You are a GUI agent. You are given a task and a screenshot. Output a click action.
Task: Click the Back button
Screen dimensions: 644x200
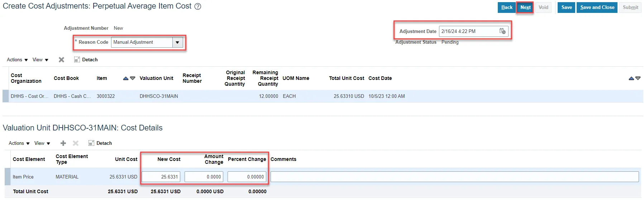click(507, 7)
